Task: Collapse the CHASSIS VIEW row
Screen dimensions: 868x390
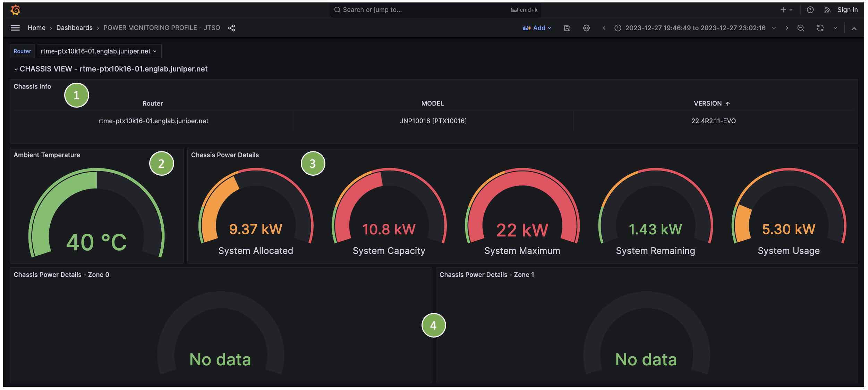Action: [16, 69]
